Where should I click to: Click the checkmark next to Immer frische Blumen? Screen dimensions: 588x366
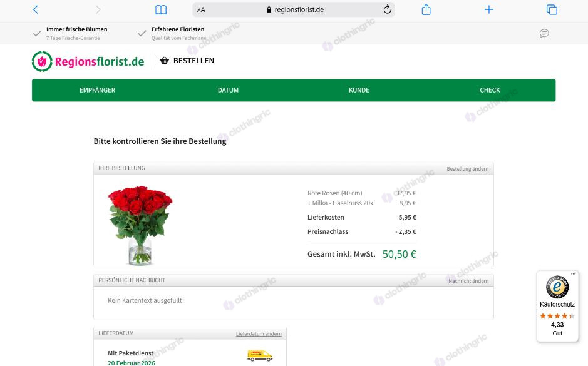pyautogui.click(x=37, y=33)
